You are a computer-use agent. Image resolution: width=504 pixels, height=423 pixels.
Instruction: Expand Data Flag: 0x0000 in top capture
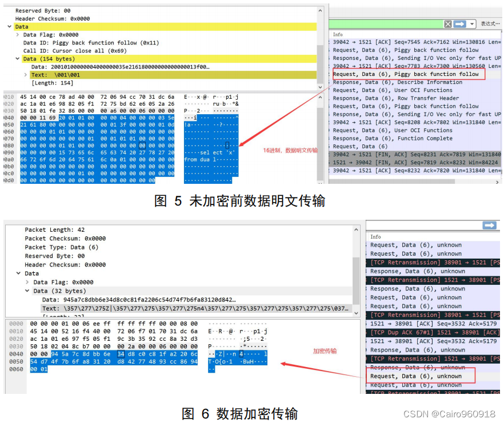point(18,35)
